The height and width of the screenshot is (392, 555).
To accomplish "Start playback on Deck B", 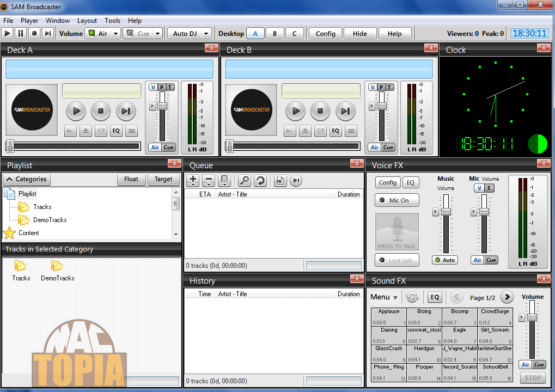I will click(x=295, y=111).
